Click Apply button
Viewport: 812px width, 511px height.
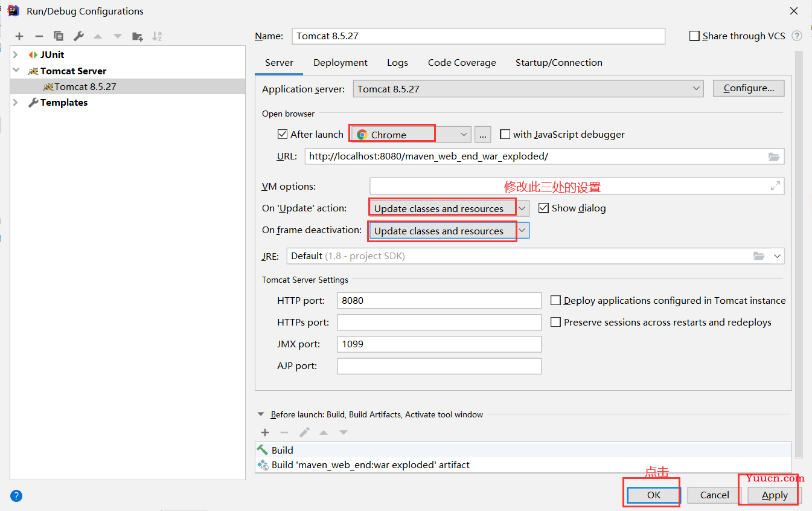coord(775,495)
